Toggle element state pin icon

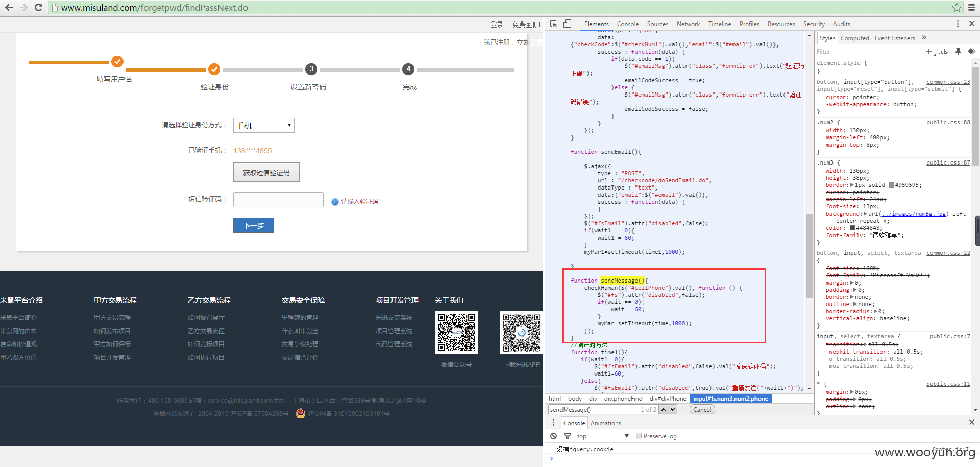(x=958, y=51)
